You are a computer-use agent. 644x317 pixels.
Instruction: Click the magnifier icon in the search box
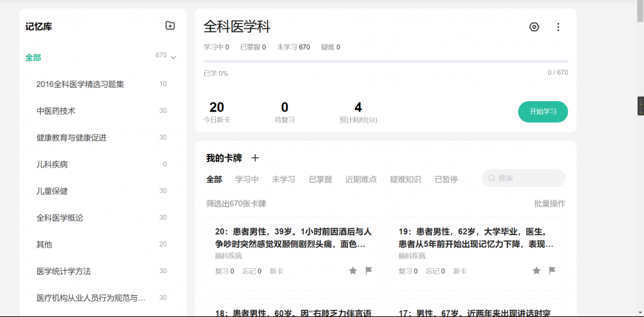click(491, 178)
